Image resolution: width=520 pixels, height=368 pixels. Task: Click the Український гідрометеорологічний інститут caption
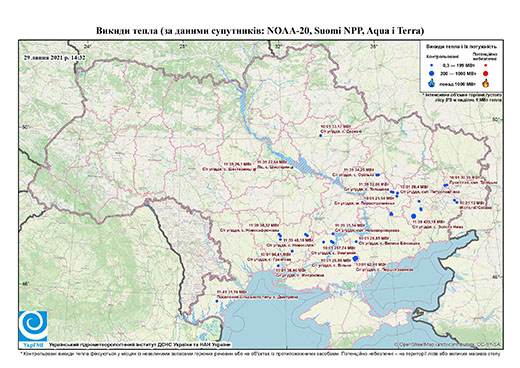coord(140,345)
